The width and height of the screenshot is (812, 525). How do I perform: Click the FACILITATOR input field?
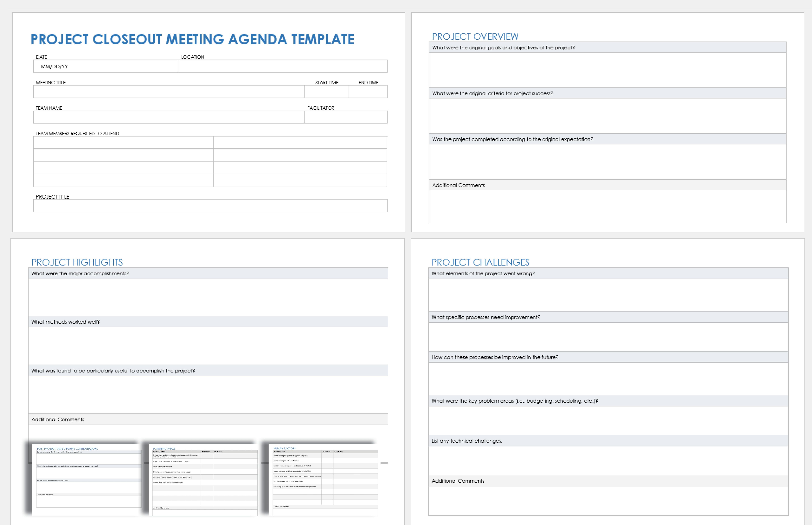point(346,117)
